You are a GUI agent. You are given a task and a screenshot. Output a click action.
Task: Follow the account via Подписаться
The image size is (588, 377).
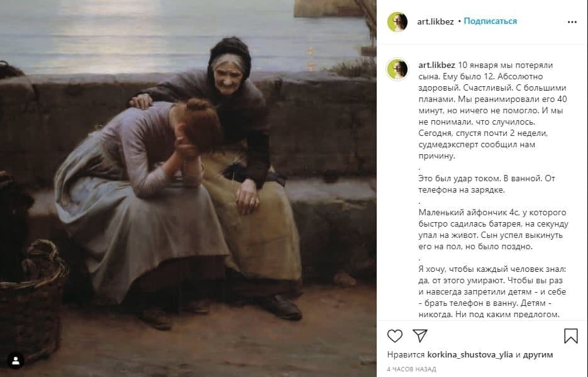pyautogui.click(x=490, y=21)
